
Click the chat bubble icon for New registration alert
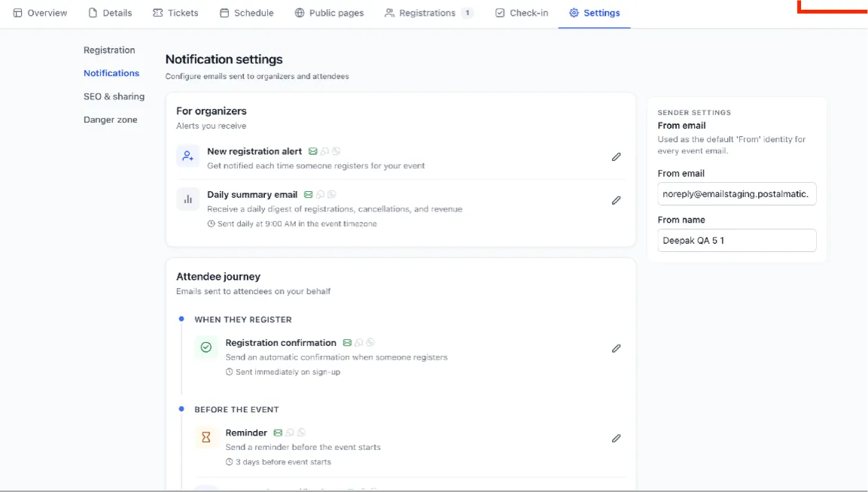coord(325,152)
